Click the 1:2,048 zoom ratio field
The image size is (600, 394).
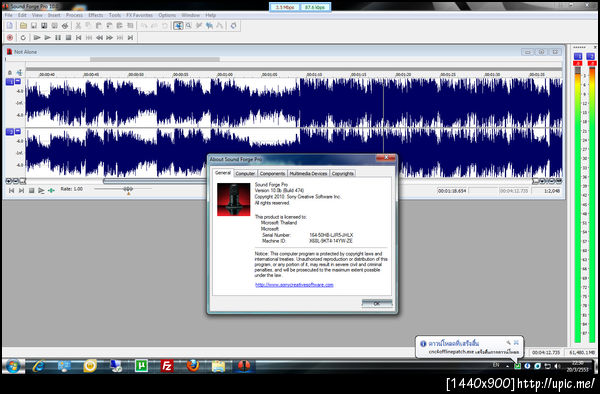547,190
